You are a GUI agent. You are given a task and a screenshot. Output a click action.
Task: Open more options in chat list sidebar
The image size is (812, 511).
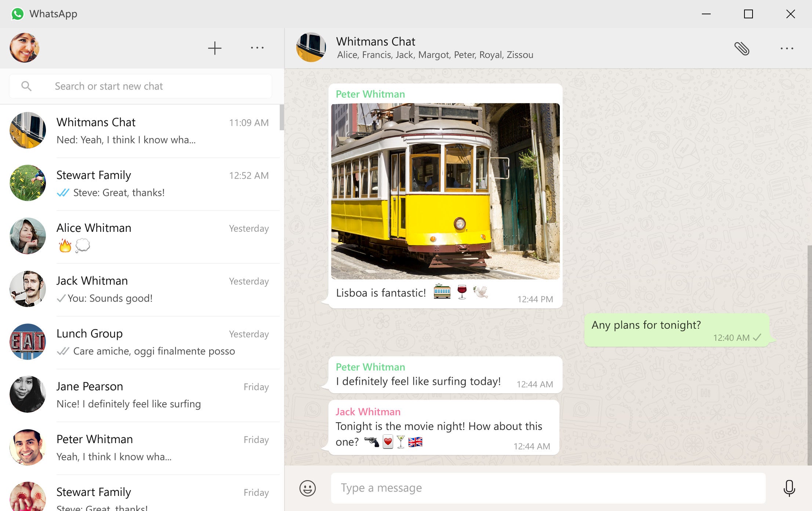[257, 48]
